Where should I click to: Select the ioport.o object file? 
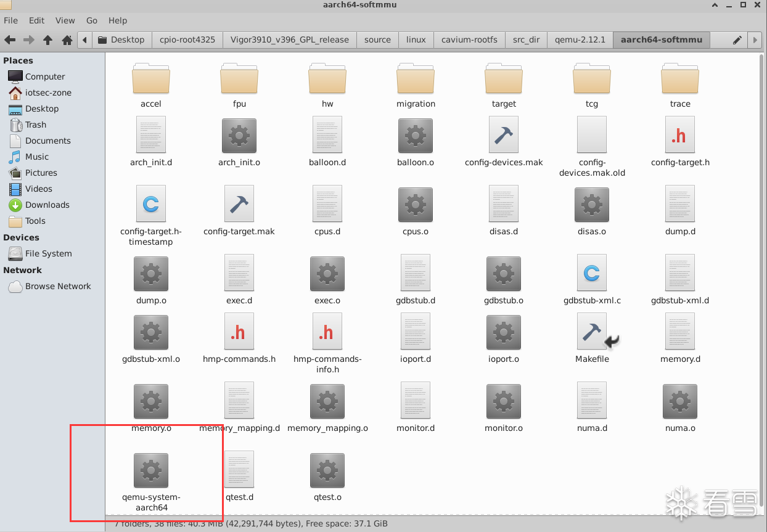pyautogui.click(x=504, y=338)
